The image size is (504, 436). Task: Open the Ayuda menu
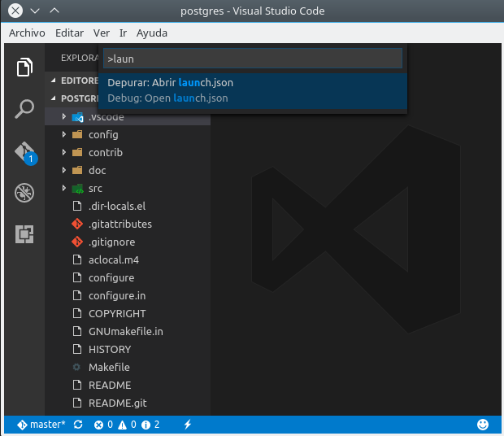tap(152, 33)
